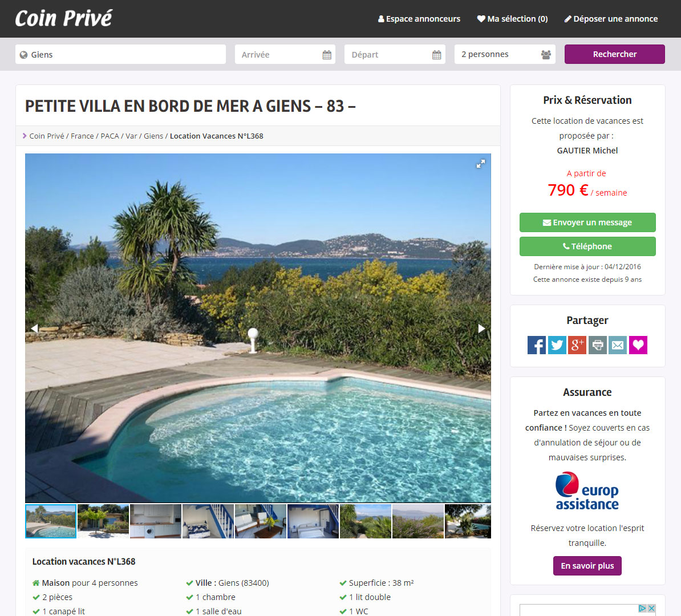The image size is (681, 616).
Task: Open the Arrivée date picker
Action: 285,54
